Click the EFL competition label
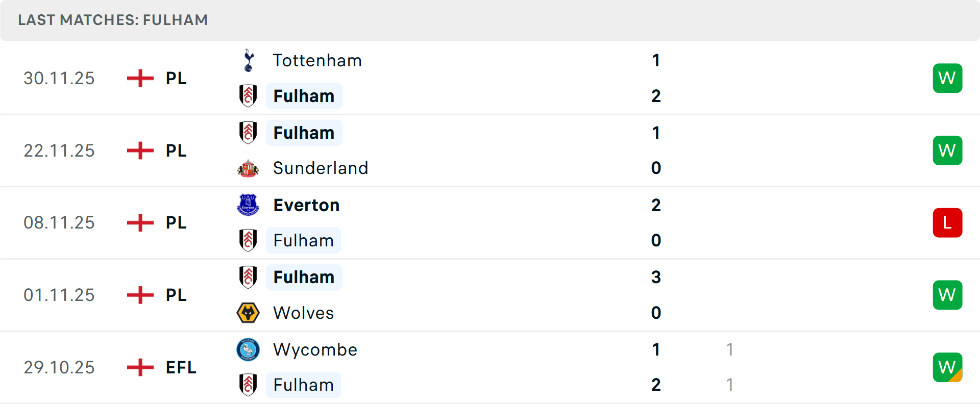Screen dimensions: 980x404 click(x=180, y=367)
